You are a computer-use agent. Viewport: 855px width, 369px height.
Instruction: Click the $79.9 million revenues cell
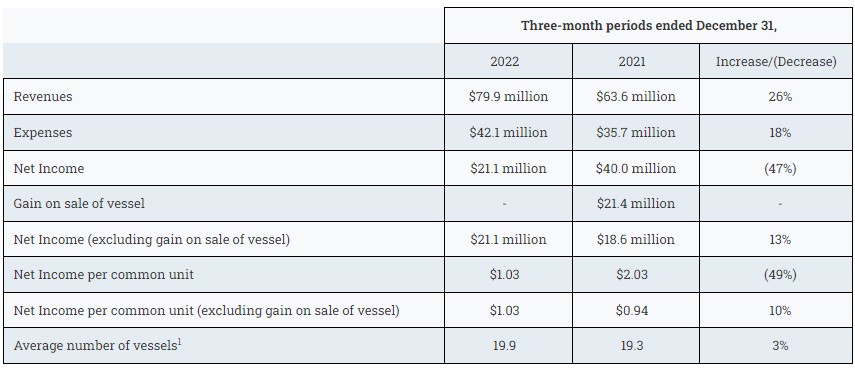point(508,97)
